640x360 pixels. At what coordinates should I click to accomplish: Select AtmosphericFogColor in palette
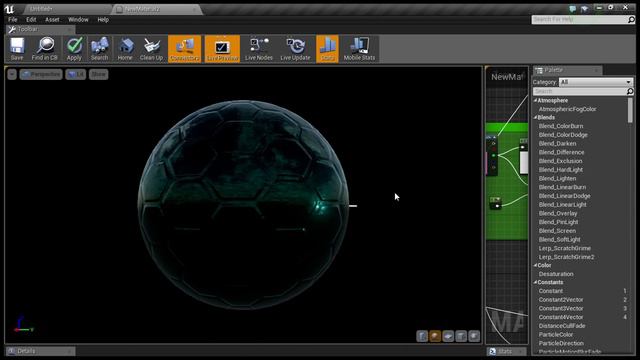point(567,109)
